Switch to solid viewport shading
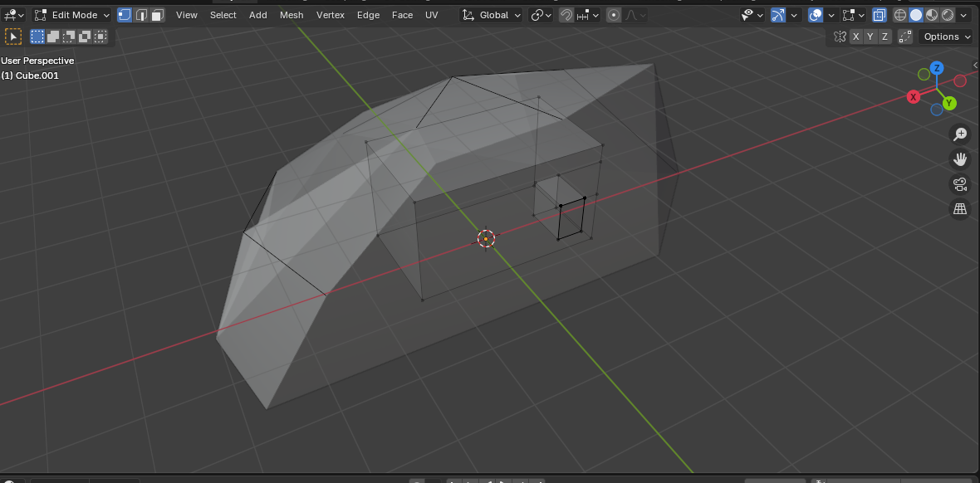This screenshot has height=483, width=980. (x=915, y=15)
